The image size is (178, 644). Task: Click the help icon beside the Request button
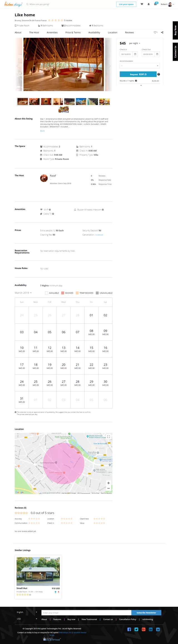pos(159,74)
